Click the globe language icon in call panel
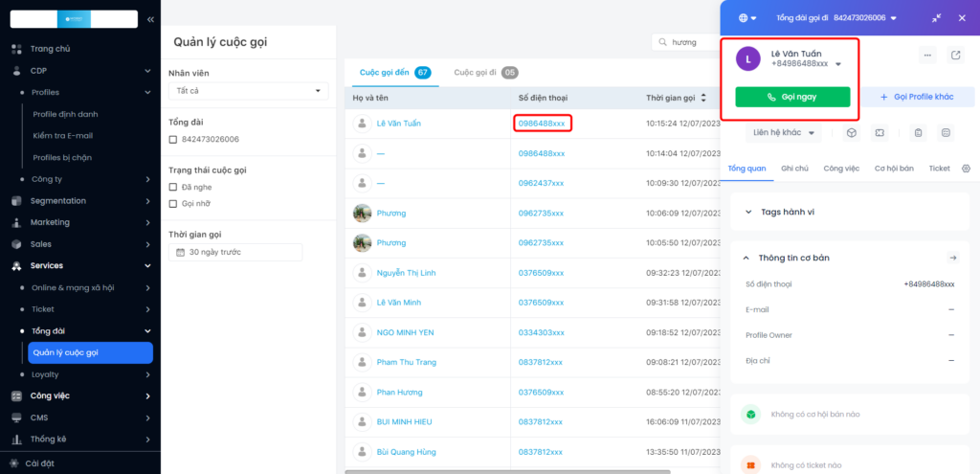 (x=744, y=18)
